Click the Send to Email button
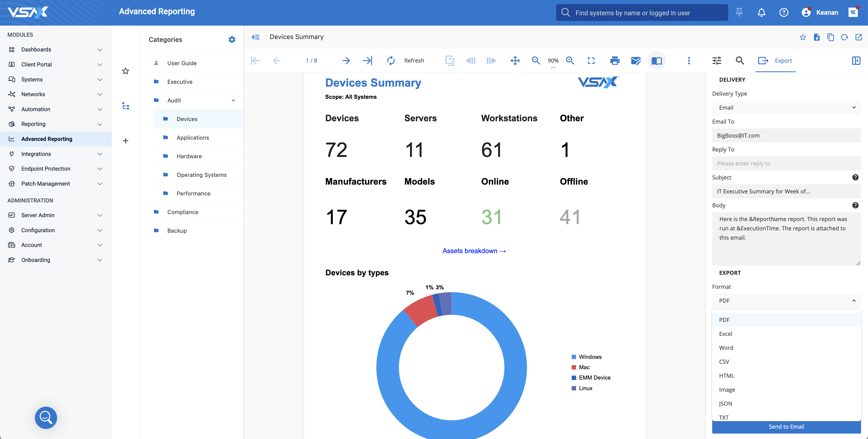 [x=786, y=427]
